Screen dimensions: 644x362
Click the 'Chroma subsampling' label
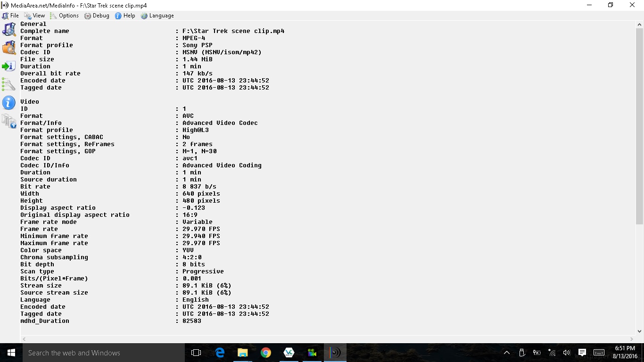[x=54, y=257]
